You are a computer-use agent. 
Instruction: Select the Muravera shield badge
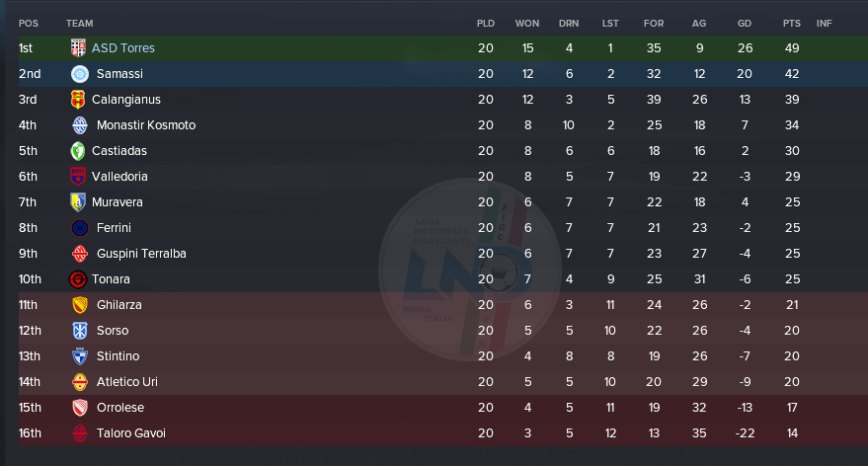click(78, 202)
